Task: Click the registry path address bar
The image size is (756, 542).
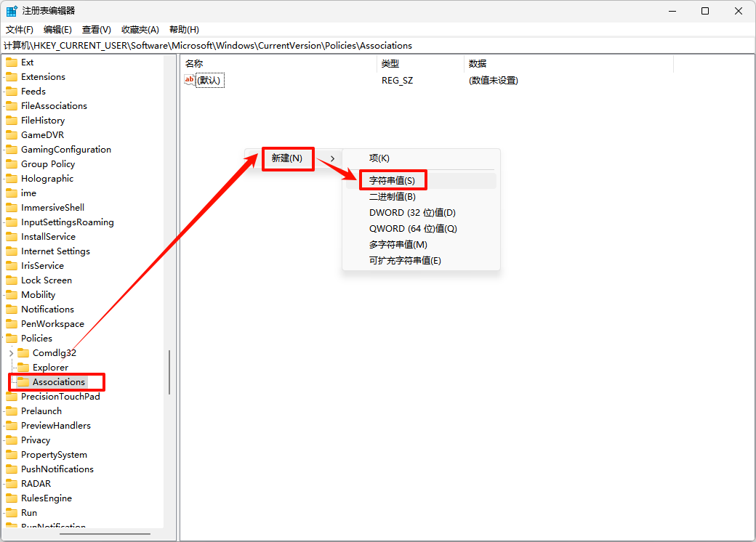Action: (218, 45)
